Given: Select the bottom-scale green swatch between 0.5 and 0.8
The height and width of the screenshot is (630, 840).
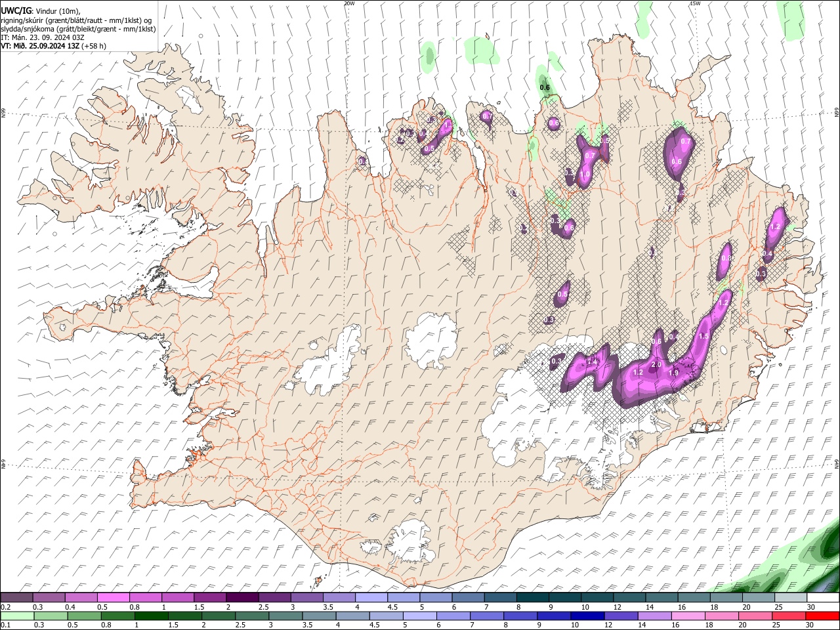Looking at the screenshot, I should pyautogui.click(x=84, y=616).
